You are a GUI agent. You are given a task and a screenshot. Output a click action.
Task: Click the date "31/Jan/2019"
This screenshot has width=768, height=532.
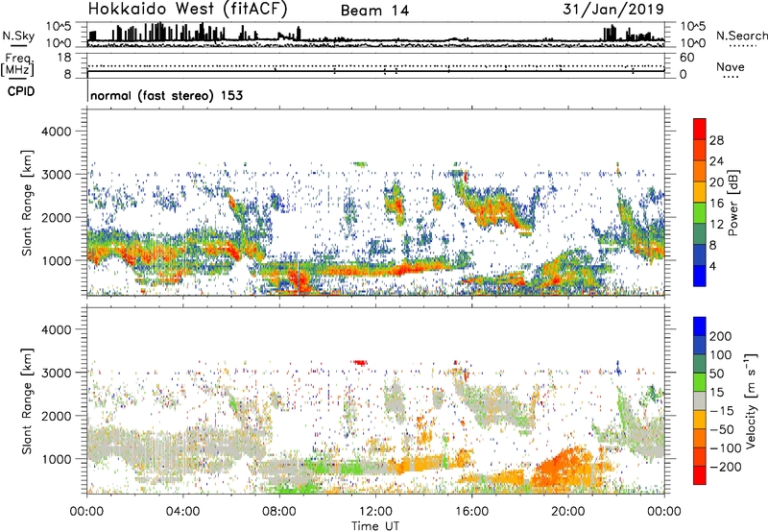pos(613,10)
